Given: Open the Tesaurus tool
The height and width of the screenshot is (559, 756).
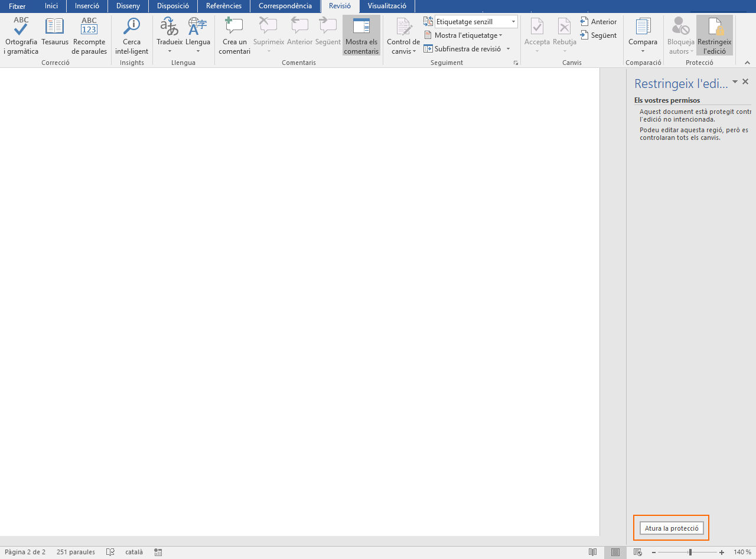Looking at the screenshot, I should click(55, 35).
